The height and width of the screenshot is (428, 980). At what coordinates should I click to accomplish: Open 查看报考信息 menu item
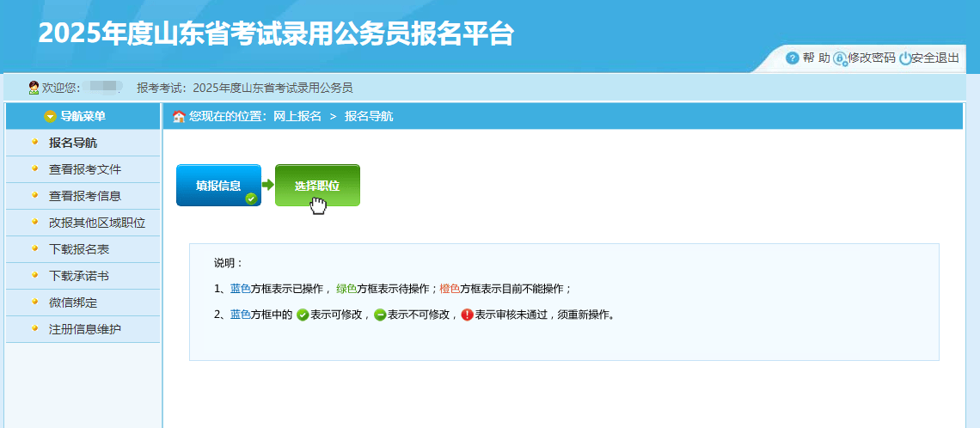83,196
